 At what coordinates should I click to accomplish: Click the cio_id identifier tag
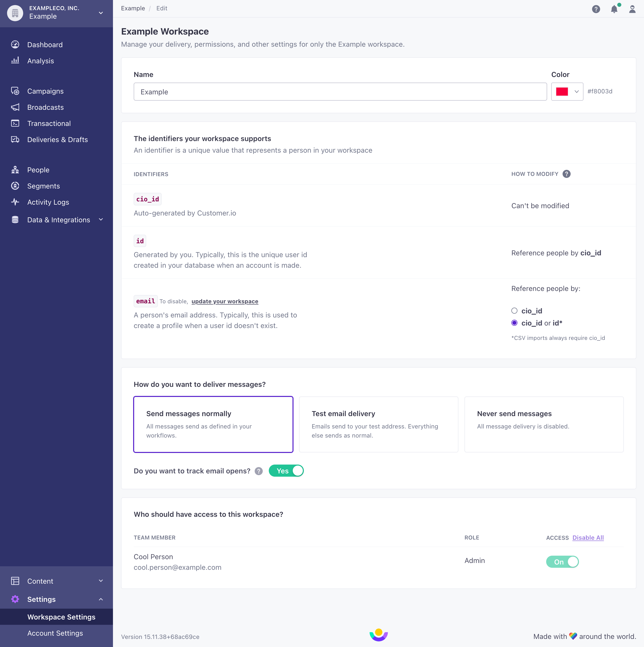click(148, 199)
